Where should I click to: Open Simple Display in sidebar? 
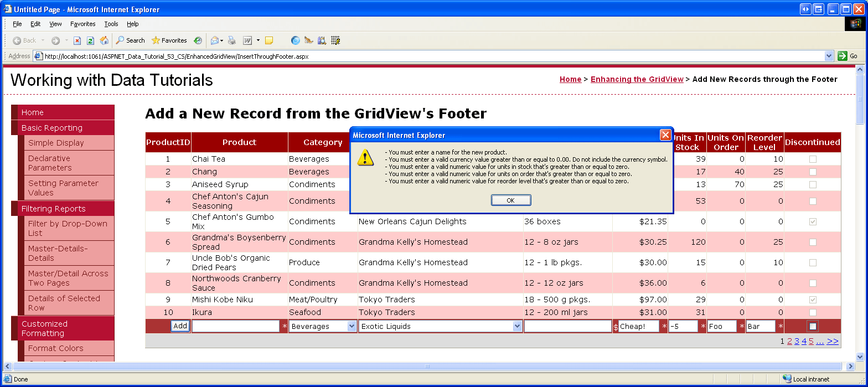click(56, 143)
